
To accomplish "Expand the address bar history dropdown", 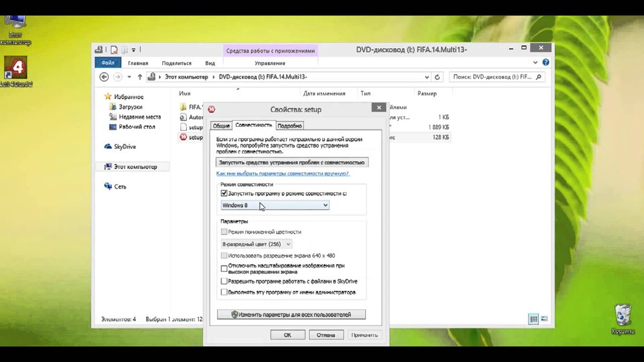I will pyautogui.click(x=427, y=77).
